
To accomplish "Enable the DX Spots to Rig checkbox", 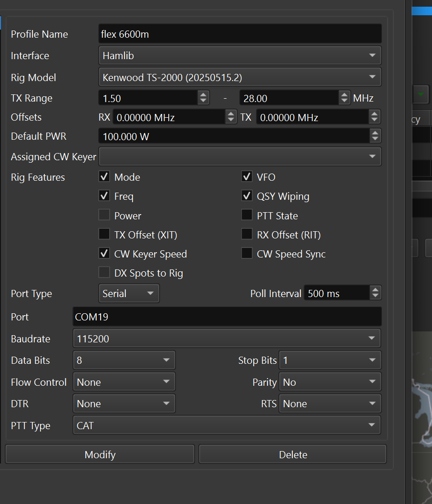I will (x=104, y=272).
